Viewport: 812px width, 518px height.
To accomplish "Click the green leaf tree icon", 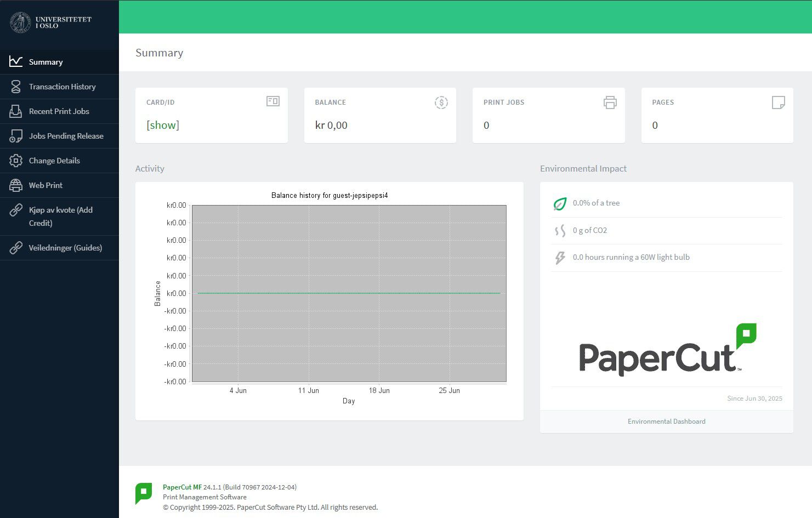I will point(560,204).
